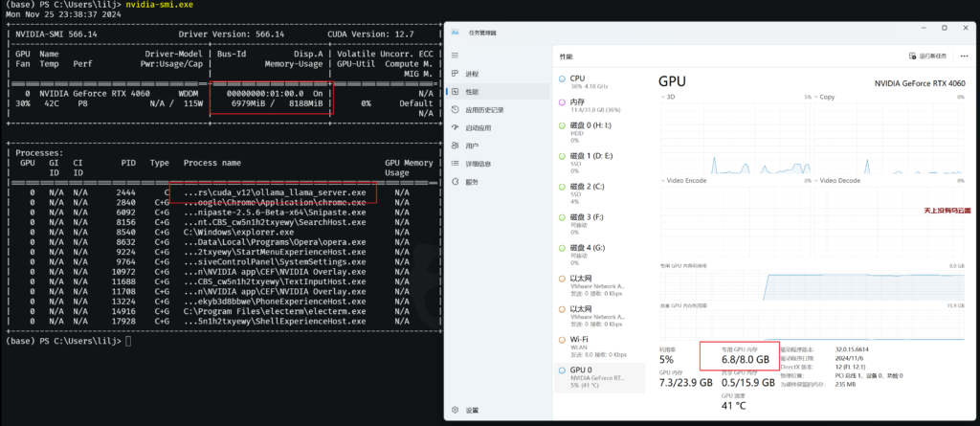Click the C:\Windows\explorer.exe row
This screenshot has width=980, height=426.
[220, 232]
